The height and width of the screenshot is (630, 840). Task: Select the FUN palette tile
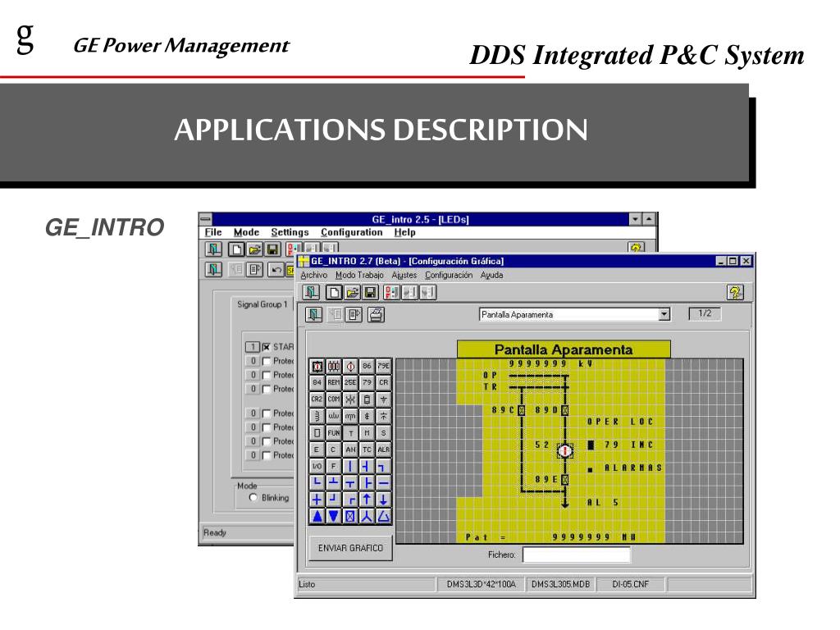(334, 432)
